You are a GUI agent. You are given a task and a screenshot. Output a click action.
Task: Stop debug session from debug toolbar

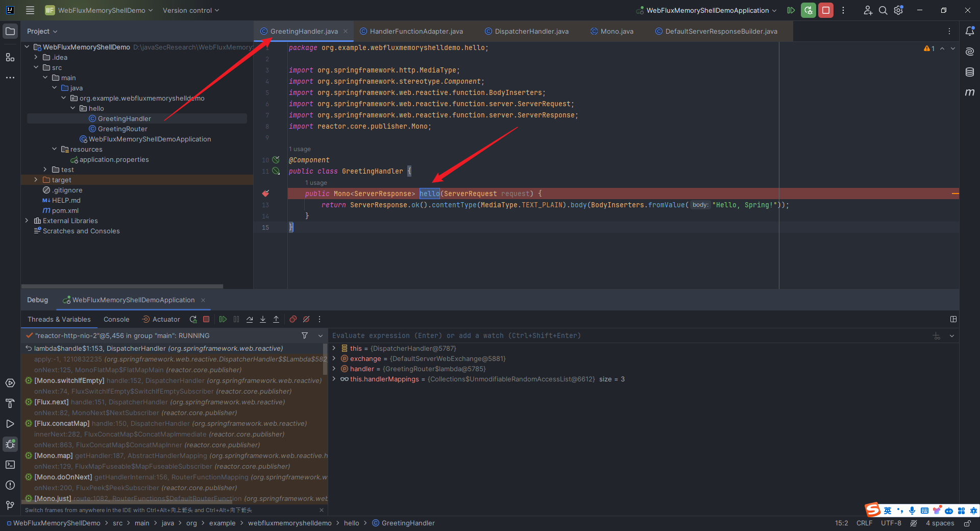tap(206, 319)
